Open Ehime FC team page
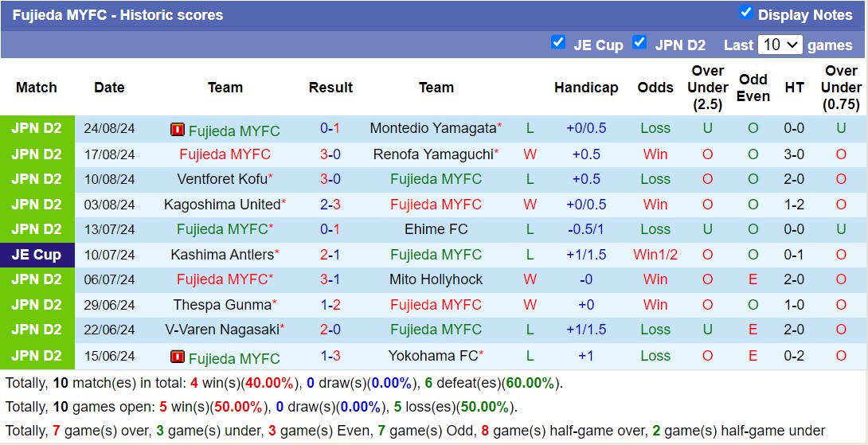Screen dimensions: 868x445 pos(436,229)
